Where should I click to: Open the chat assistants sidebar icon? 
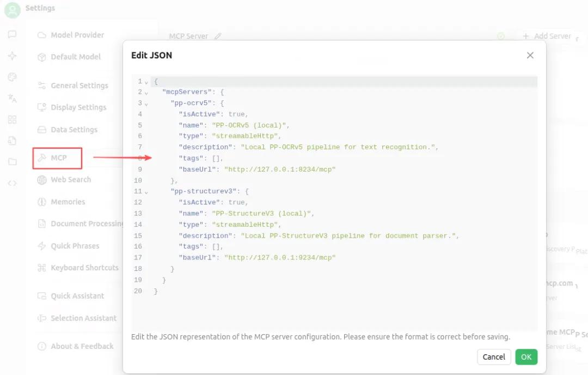tap(12, 34)
